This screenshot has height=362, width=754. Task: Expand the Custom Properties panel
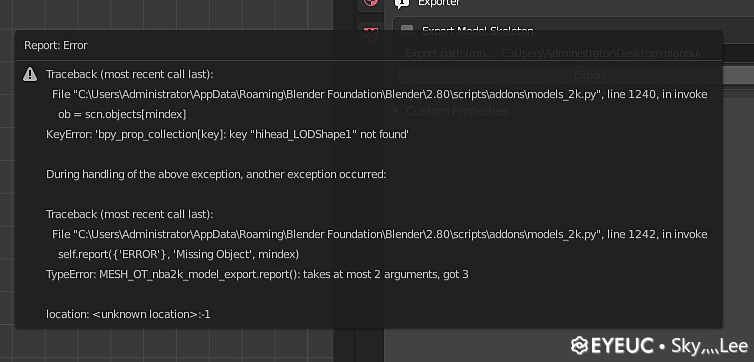pyautogui.click(x=450, y=111)
